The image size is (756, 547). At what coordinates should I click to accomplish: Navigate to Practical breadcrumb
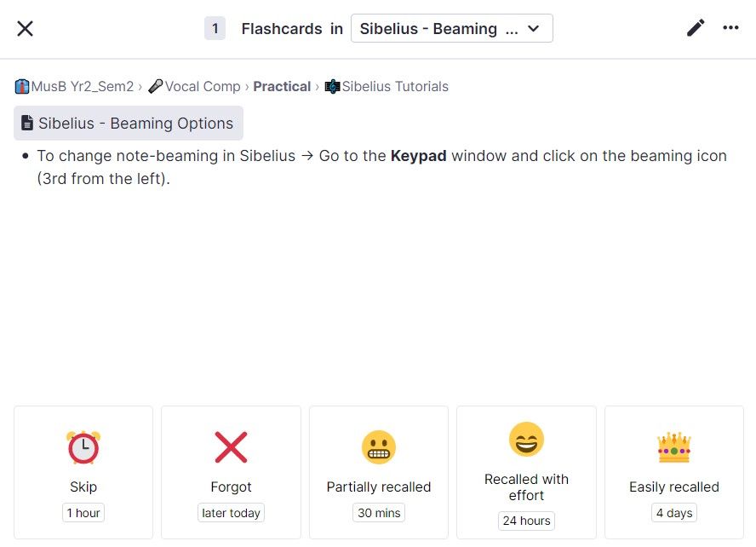282,86
